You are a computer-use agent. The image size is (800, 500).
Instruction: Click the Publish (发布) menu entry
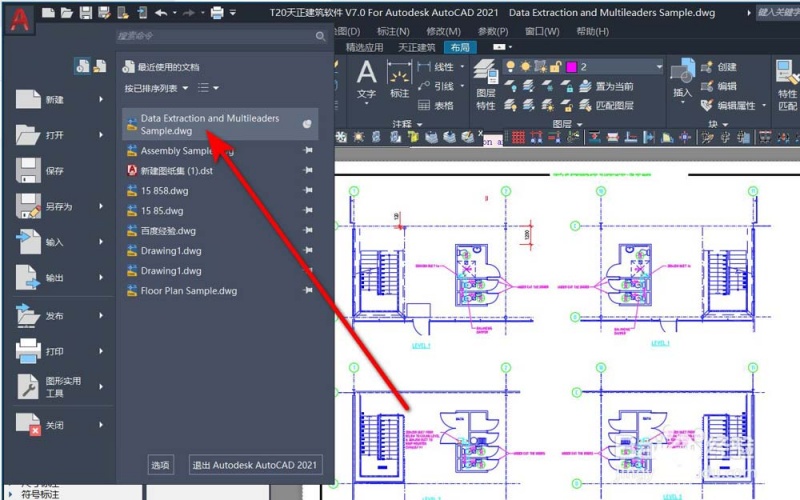click(59, 316)
